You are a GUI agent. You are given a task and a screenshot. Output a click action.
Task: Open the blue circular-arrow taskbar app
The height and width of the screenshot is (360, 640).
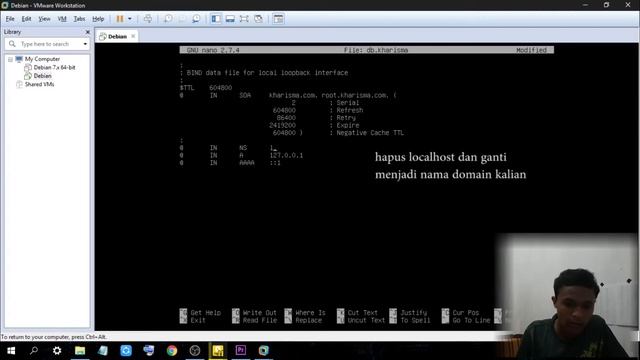[126, 351]
